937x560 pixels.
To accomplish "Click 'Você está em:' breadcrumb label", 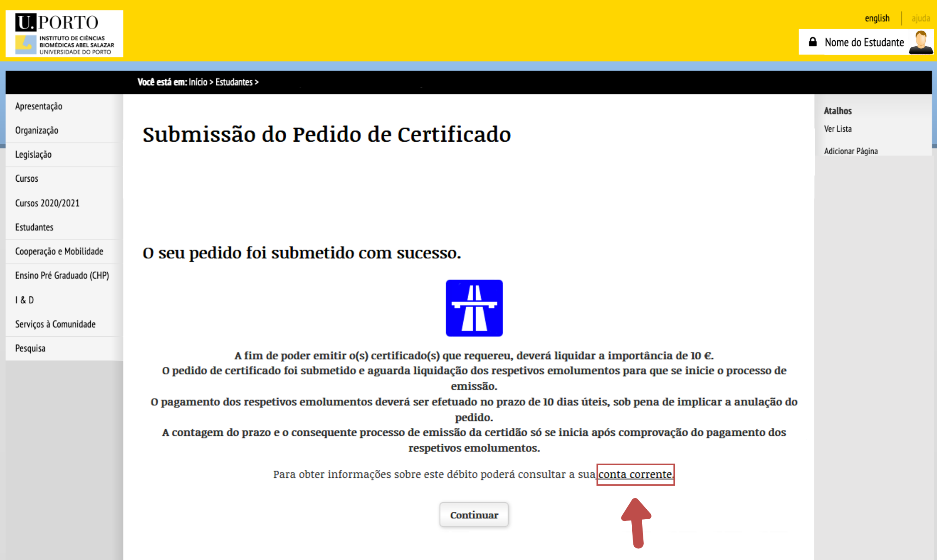I will (162, 82).
